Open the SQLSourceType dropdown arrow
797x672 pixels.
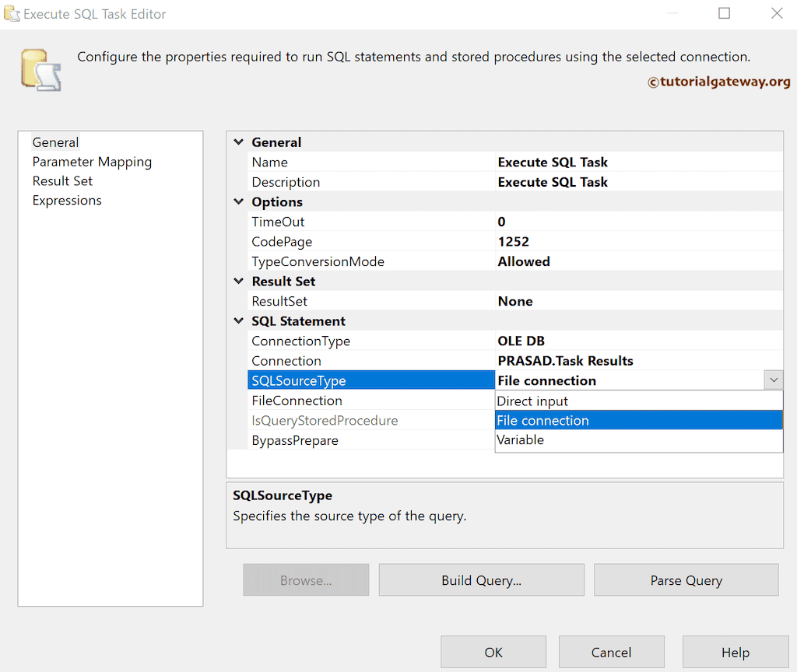coord(773,380)
